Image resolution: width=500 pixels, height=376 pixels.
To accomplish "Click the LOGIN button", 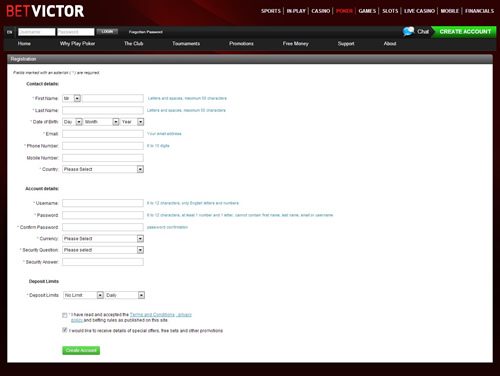I will click(x=107, y=32).
